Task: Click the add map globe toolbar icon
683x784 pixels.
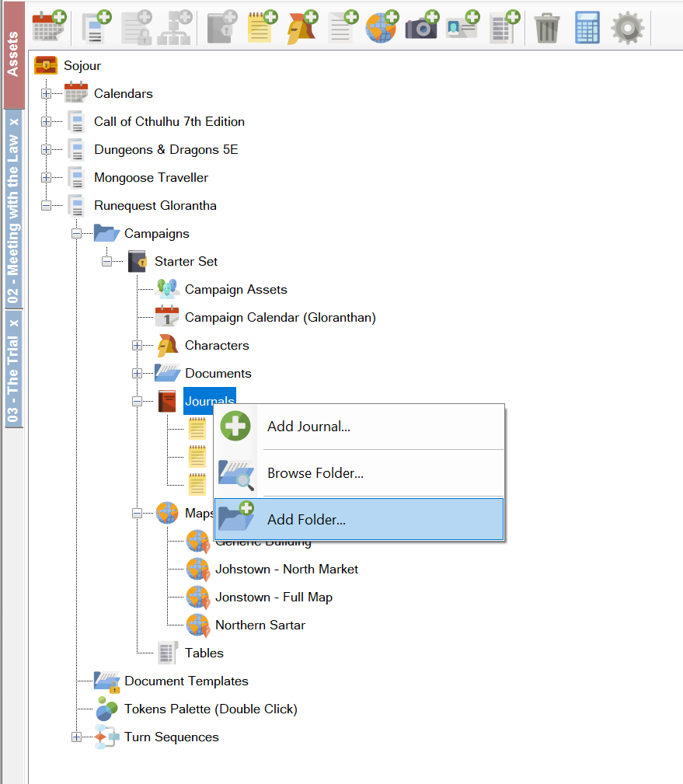Action: coord(382,27)
